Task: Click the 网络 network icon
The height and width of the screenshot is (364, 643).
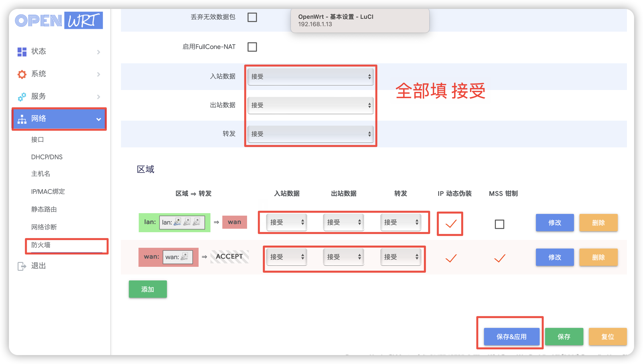Action: (x=22, y=119)
